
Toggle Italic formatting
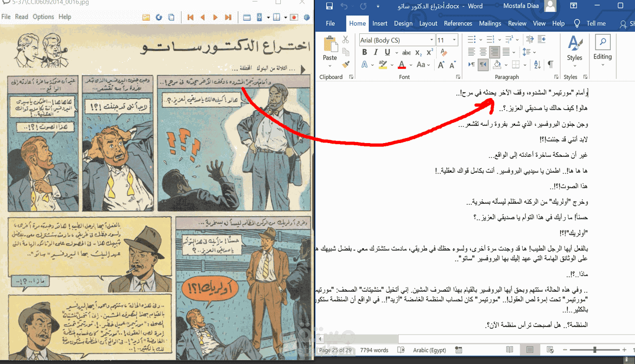point(376,53)
